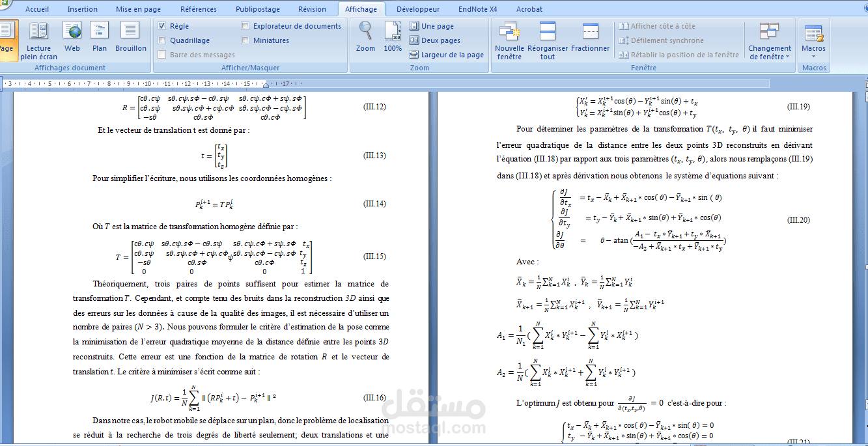Select the Références tab
868x446 pixels.
click(199, 9)
